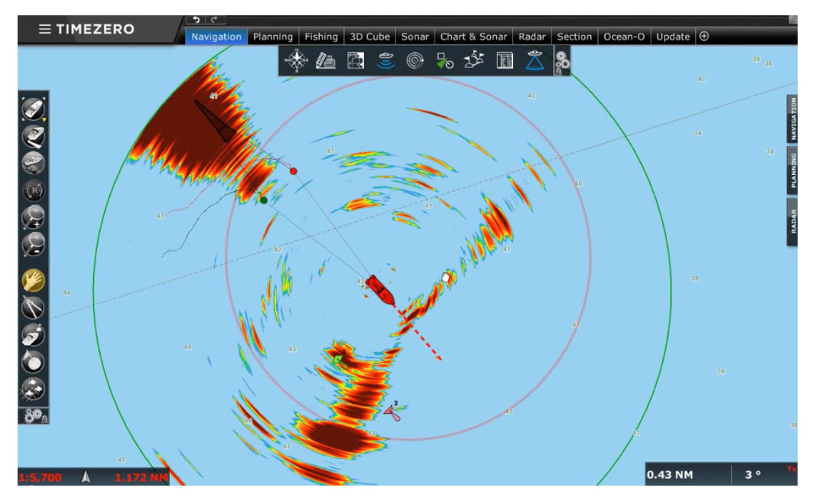Click the 1:5,700 chart scale readout
Image resolution: width=816 pixels, height=504 pixels.
pyautogui.click(x=40, y=477)
